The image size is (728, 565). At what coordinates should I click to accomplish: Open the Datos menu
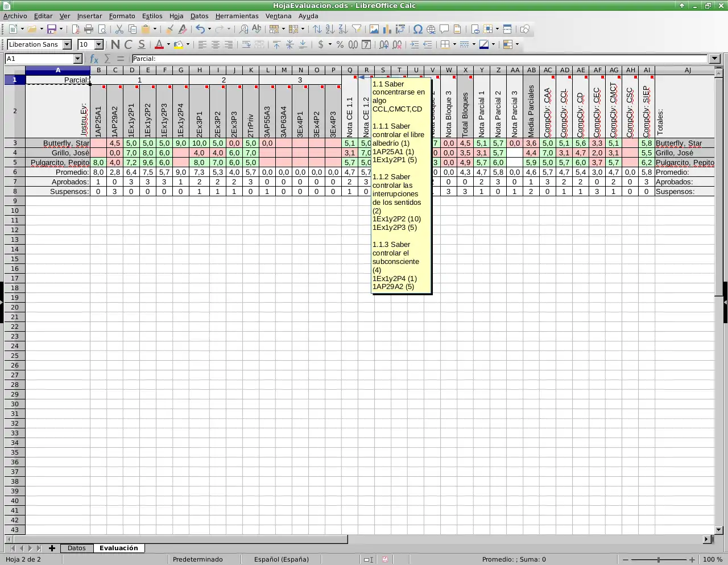point(199,16)
